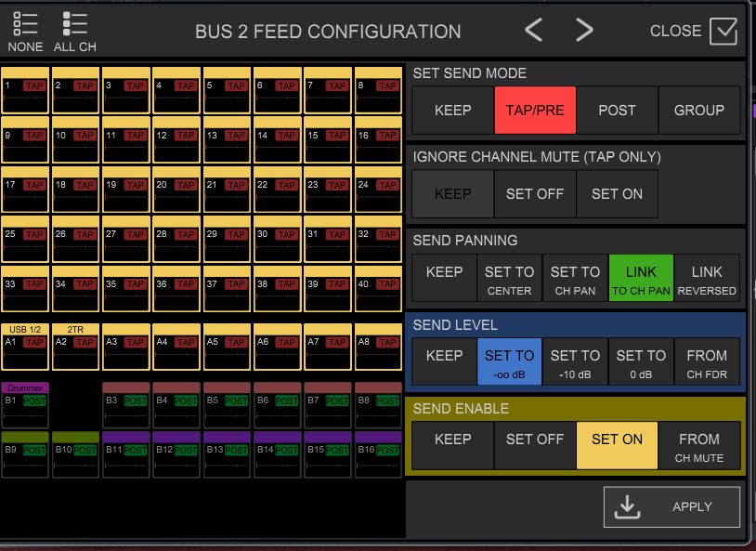Image resolution: width=756 pixels, height=551 pixels.
Task: Select bus B9 tile
Action: (x=25, y=454)
